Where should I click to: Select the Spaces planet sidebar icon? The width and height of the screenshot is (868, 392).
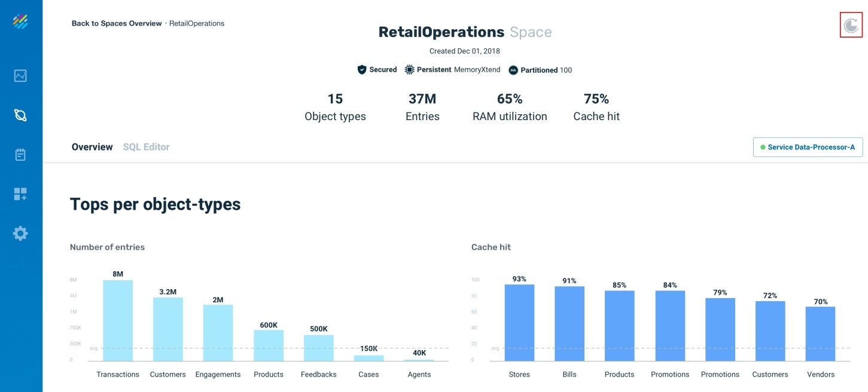pyautogui.click(x=20, y=115)
